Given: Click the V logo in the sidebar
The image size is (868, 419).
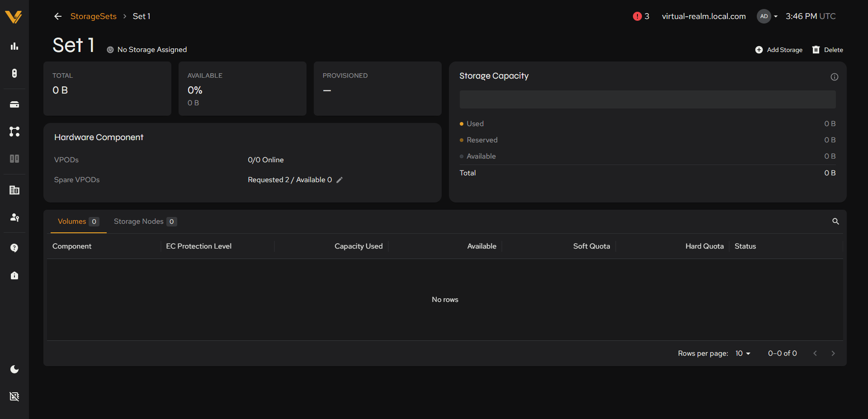Looking at the screenshot, I should pyautogui.click(x=14, y=17).
